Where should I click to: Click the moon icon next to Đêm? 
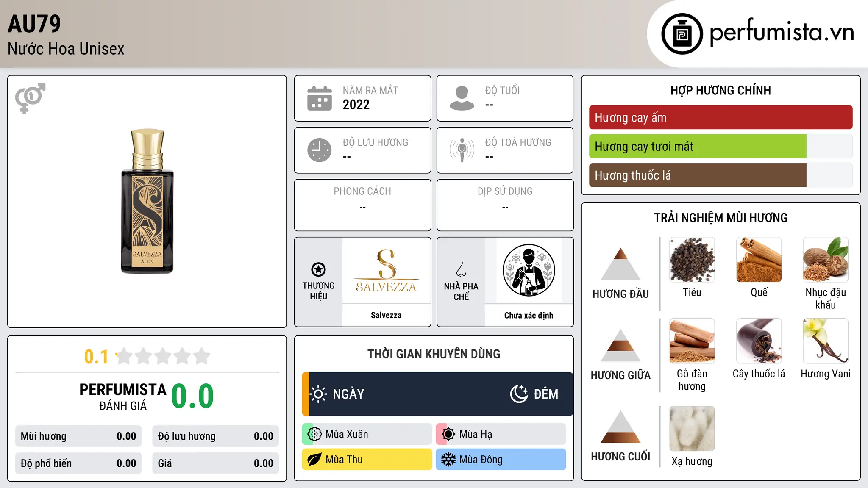tap(519, 394)
